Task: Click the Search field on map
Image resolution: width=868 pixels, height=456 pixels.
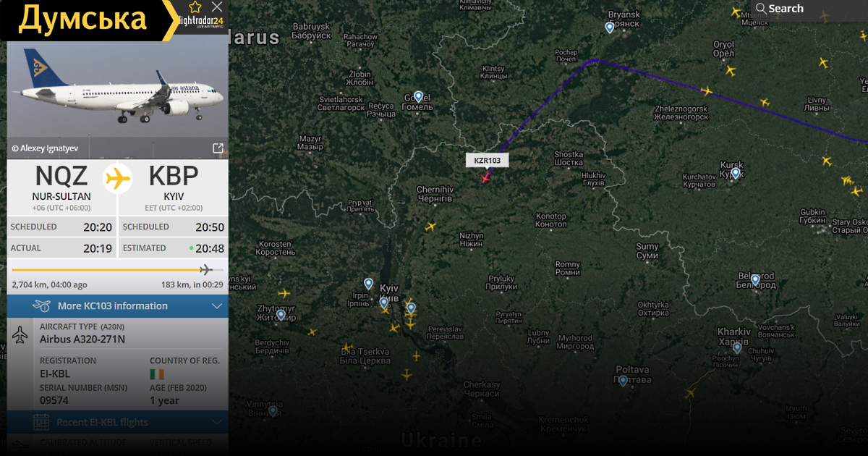Action: (x=810, y=9)
